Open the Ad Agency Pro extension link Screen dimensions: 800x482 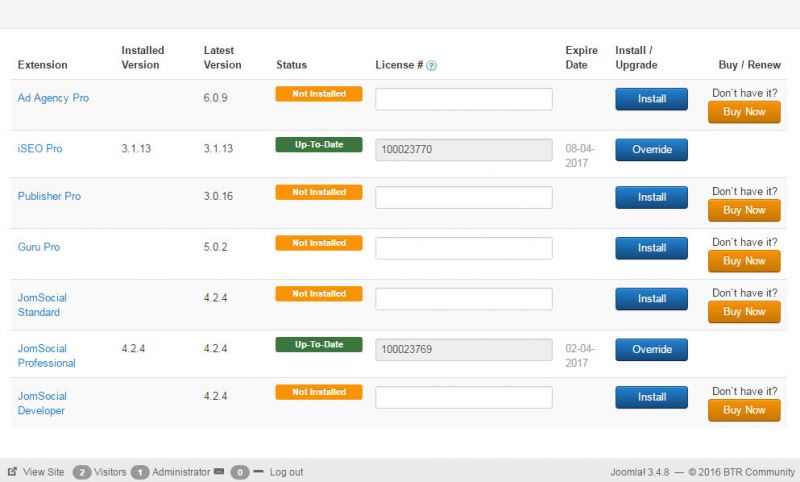tap(53, 98)
